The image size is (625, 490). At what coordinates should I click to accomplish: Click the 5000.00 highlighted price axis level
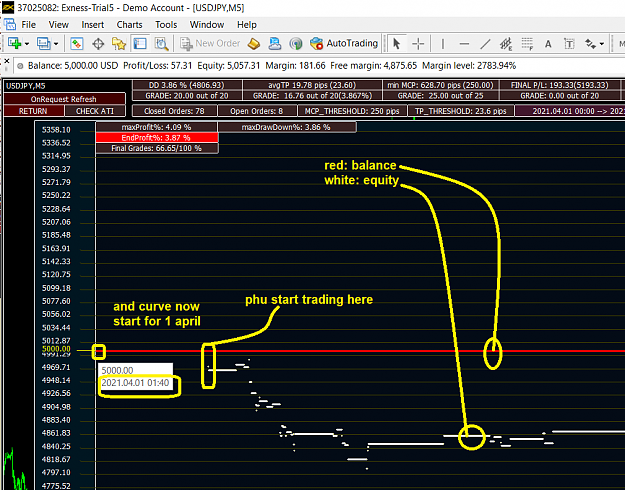pyautogui.click(x=56, y=349)
